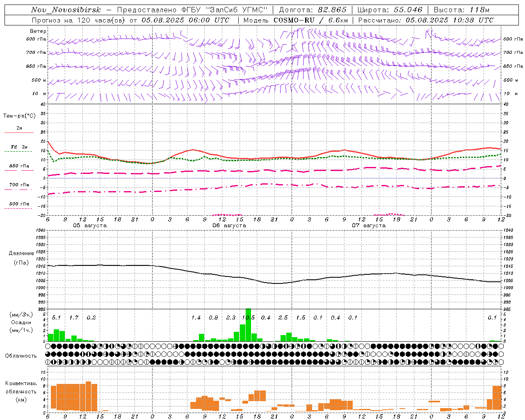This screenshot has width=525, height=420.
Task: Click the "Давление" pressure panel label
Action: pos(21,253)
